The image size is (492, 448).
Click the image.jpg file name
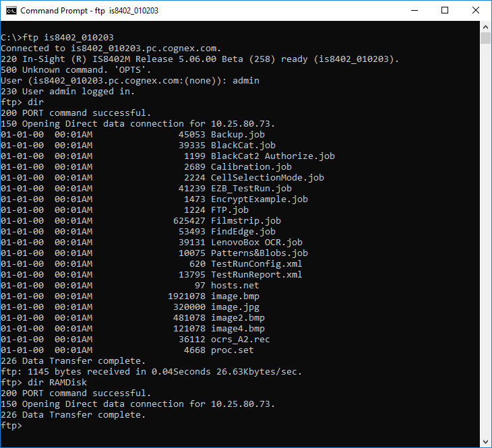point(235,307)
